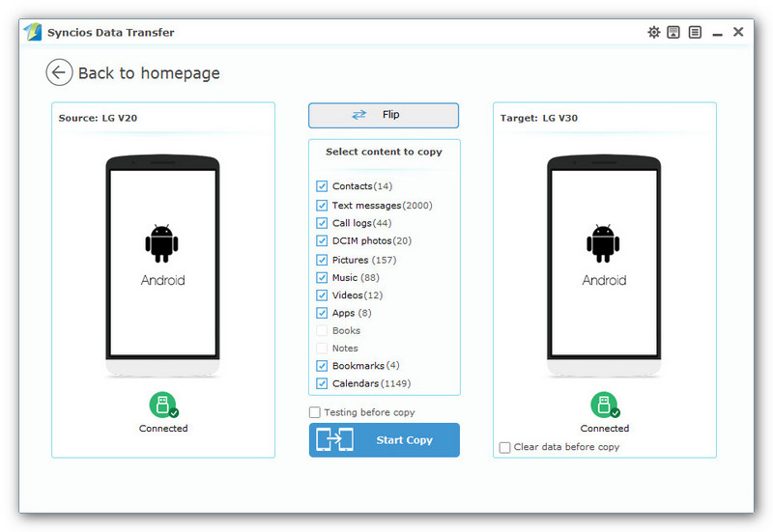Click the source 'Connected' status text
The height and width of the screenshot is (532, 773).
(163, 429)
